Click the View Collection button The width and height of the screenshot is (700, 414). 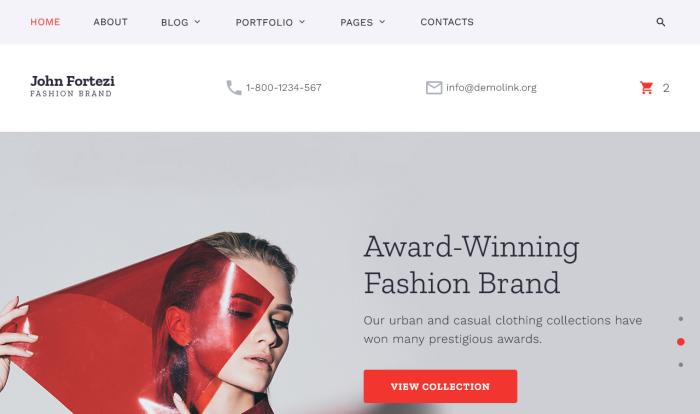pyautogui.click(x=440, y=386)
